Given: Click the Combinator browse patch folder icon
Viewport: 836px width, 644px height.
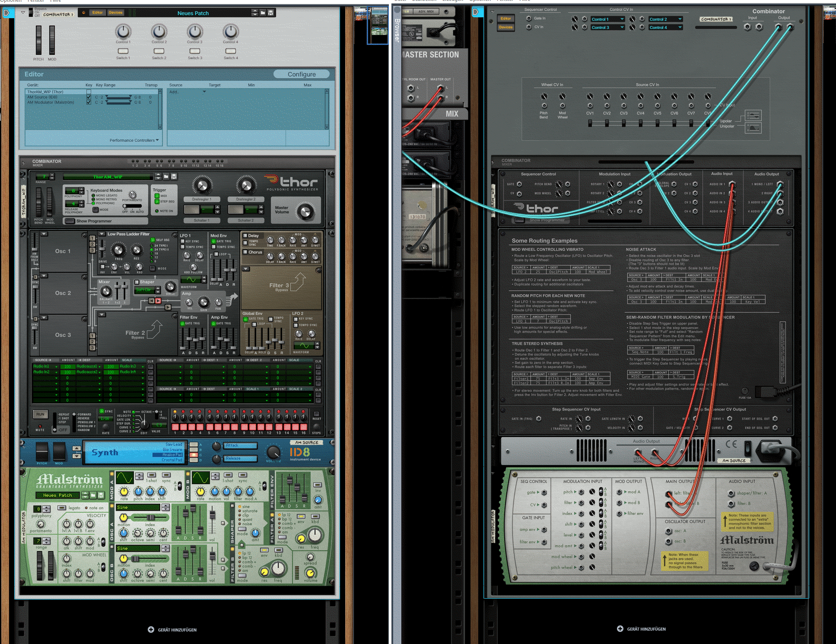Looking at the screenshot, I should pos(263,13).
